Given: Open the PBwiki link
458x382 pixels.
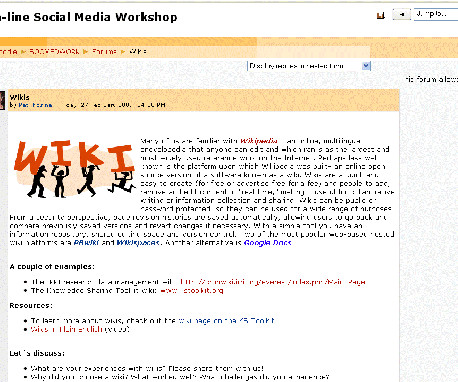Looking at the screenshot, I should (86, 243).
